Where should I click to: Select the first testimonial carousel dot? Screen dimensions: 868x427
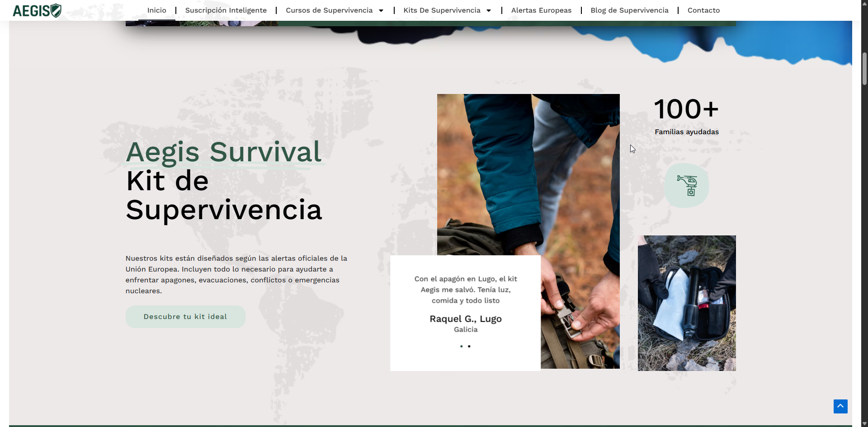point(461,346)
